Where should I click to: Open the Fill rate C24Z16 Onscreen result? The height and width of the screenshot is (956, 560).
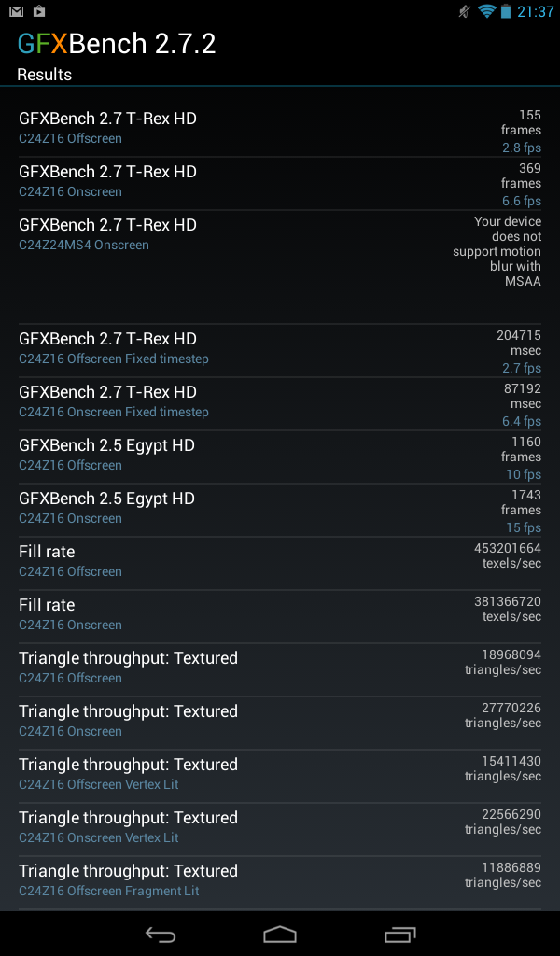pos(280,616)
